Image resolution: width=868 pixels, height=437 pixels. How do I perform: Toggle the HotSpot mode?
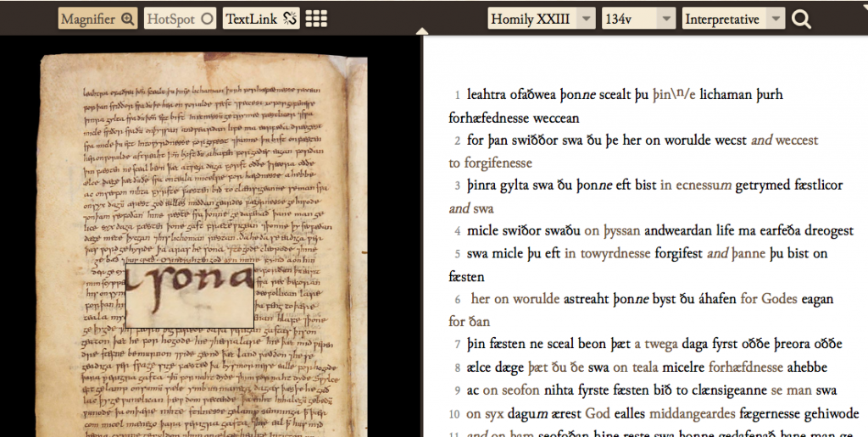180,19
